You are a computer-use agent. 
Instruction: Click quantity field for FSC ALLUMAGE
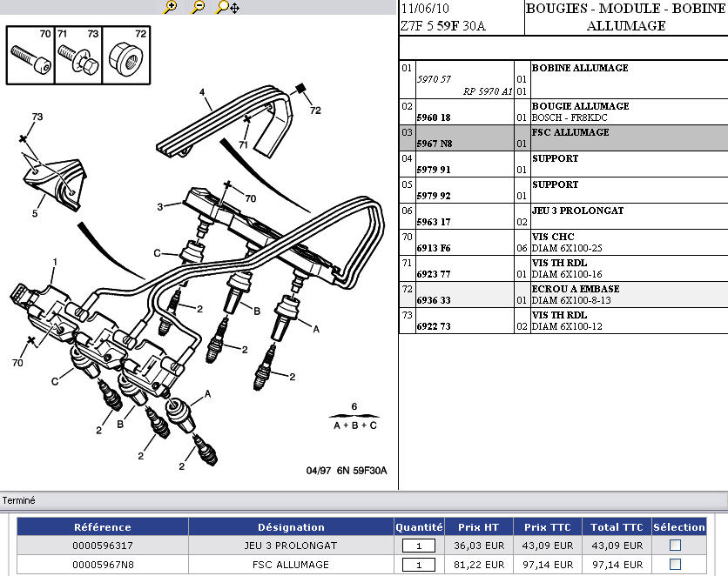click(x=418, y=565)
